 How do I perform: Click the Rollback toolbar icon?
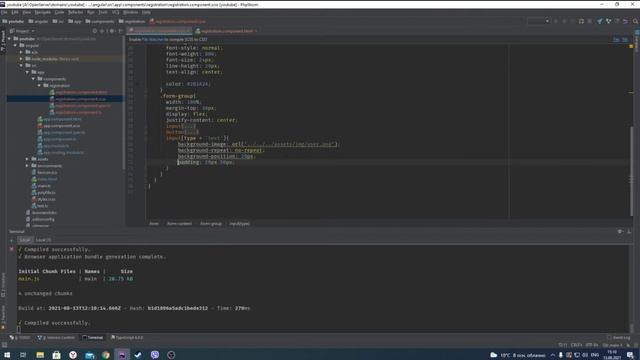(625, 21)
